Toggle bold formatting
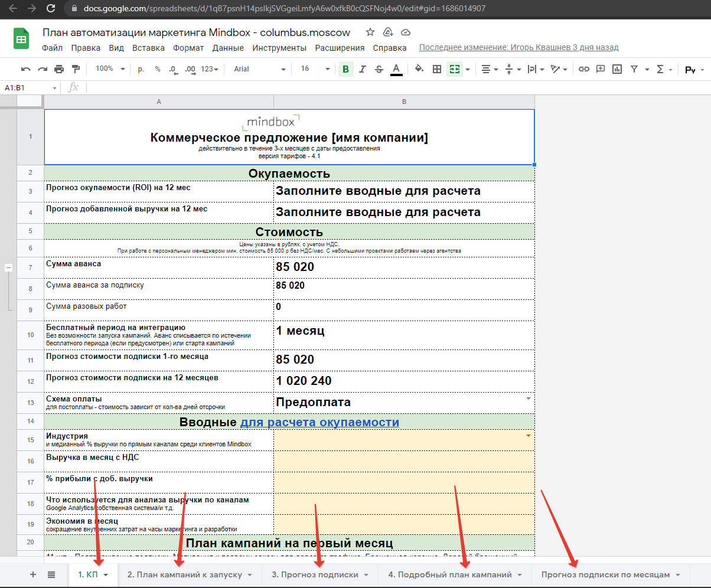Viewport: 711px width, 588px height. pos(345,69)
